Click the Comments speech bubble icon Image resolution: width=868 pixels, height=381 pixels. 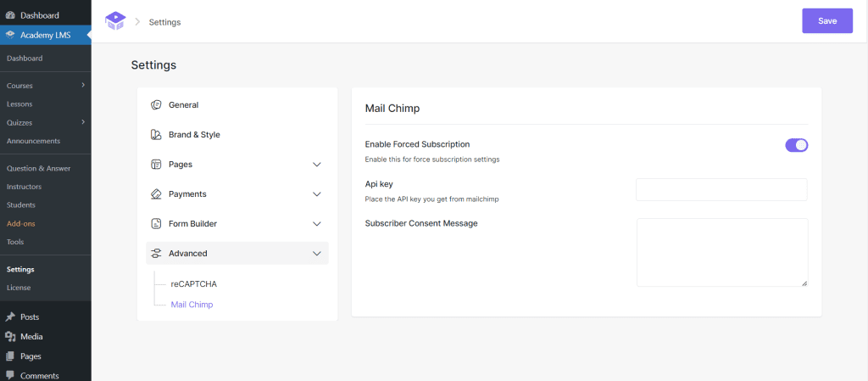pos(10,375)
